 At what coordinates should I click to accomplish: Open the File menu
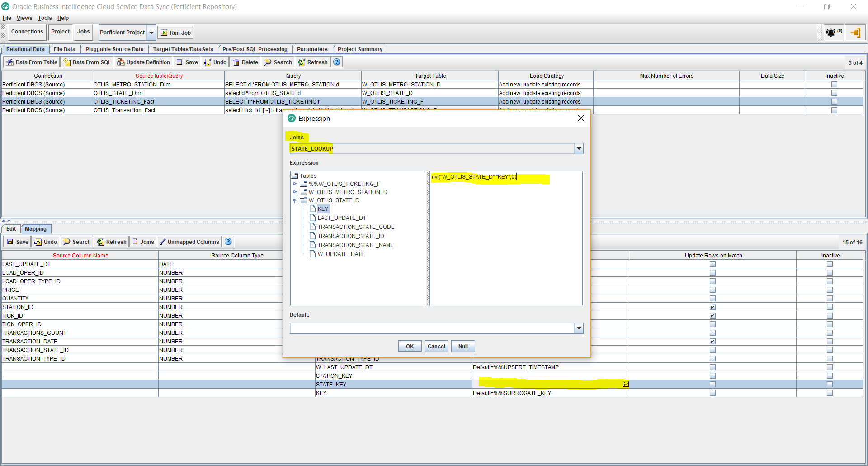[x=7, y=18]
